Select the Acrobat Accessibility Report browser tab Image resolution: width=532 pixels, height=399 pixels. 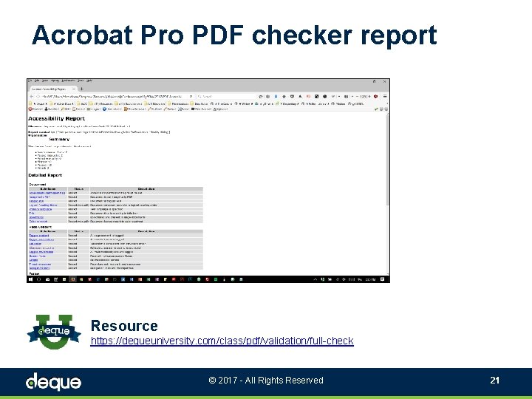point(53,89)
